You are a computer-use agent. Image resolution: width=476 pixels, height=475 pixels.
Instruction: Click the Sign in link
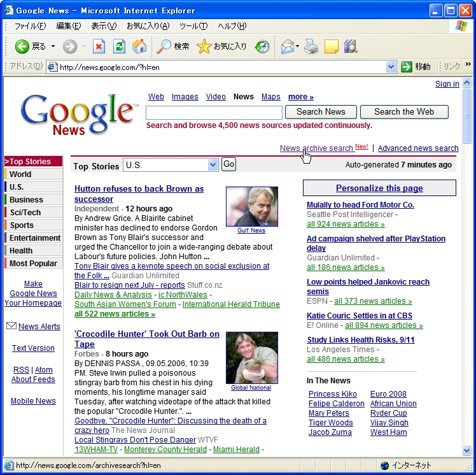[447, 84]
